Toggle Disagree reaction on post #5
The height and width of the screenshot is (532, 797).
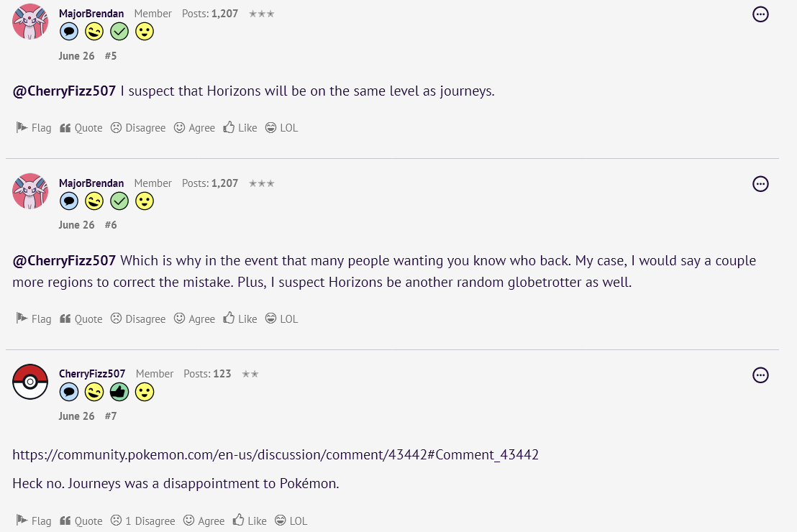(x=137, y=128)
